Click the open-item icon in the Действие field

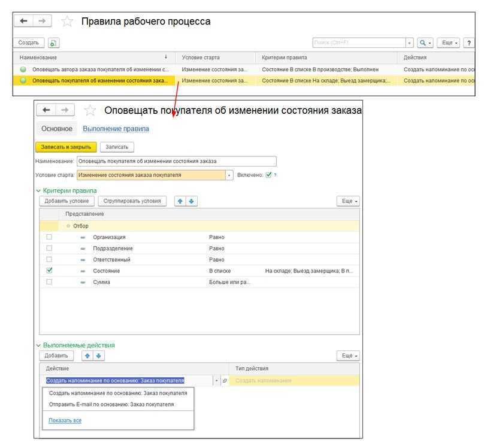(x=225, y=380)
